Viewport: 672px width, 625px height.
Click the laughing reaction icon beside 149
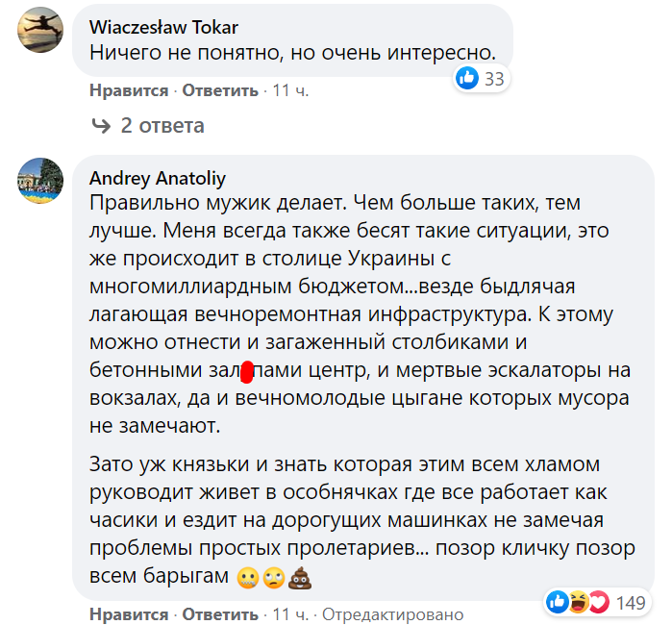coord(578,603)
